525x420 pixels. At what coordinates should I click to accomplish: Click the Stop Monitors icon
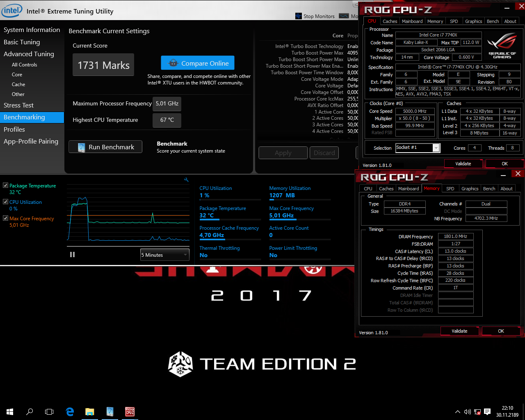(x=299, y=16)
